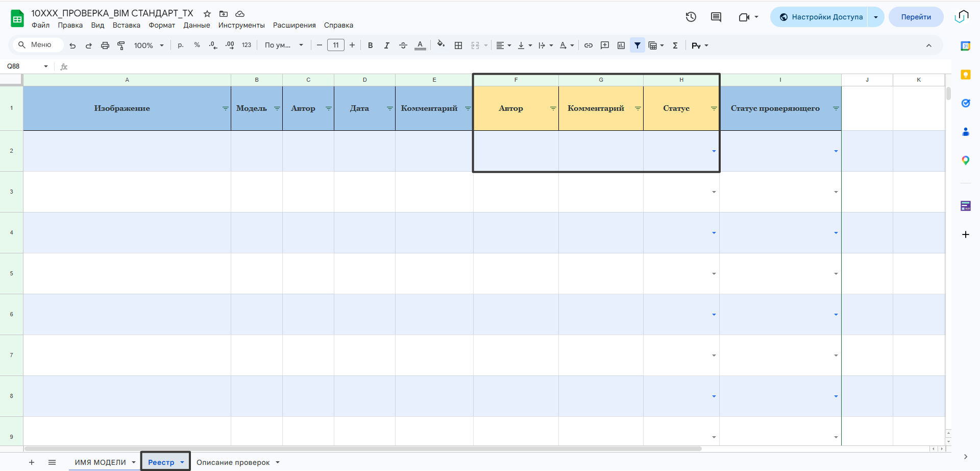The height and width of the screenshot is (471, 980).
Task: Click the functions sigma icon
Action: pyautogui.click(x=675, y=45)
